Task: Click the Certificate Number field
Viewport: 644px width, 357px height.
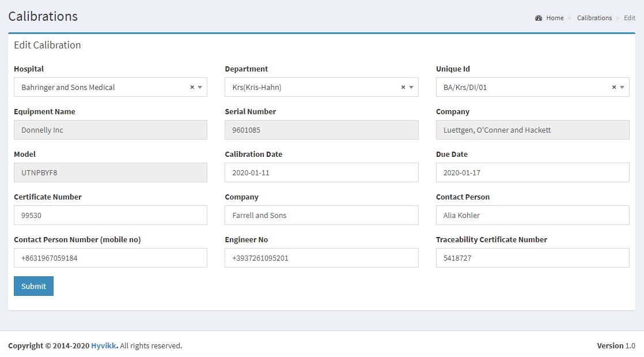Action: pos(111,215)
